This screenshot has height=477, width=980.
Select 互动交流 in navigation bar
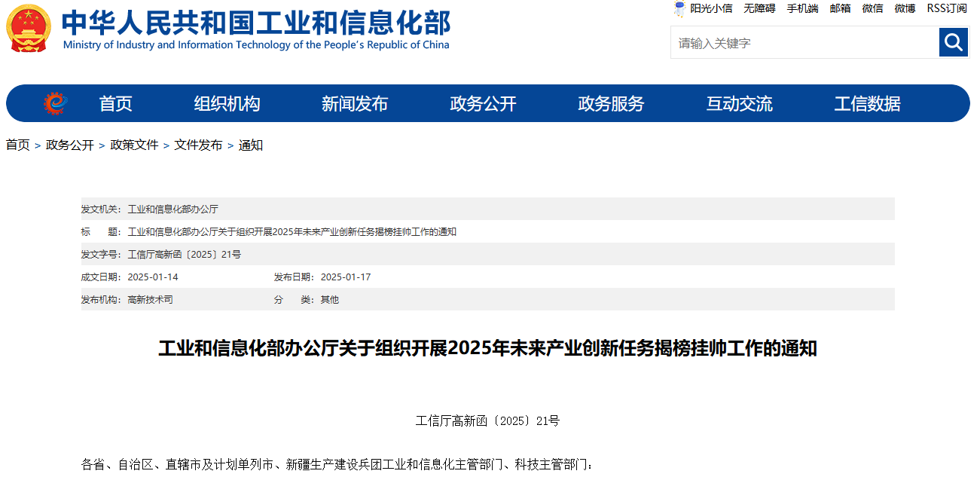[739, 104]
